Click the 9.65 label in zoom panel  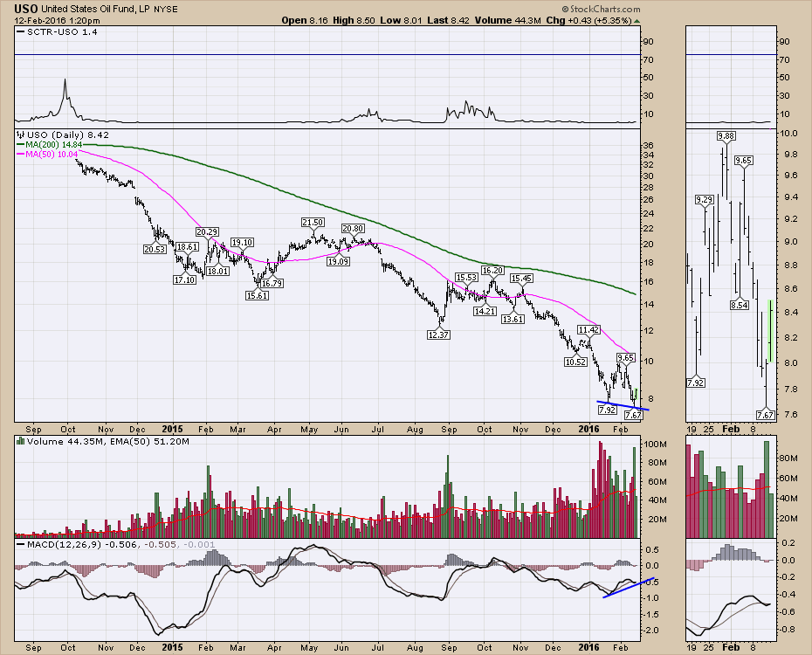[x=744, y=160]
